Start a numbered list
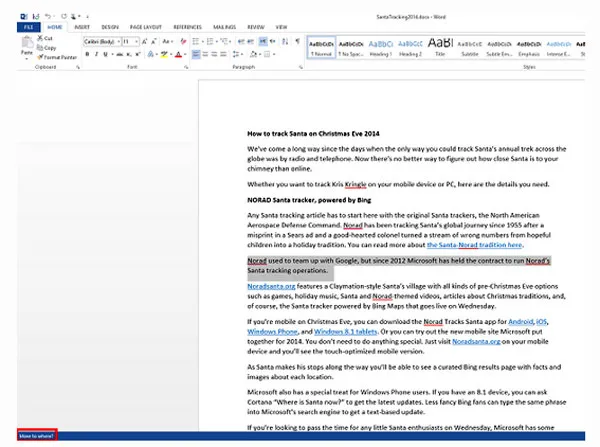Viewport: 600px width, 447px height. click(x=210, y=41)
